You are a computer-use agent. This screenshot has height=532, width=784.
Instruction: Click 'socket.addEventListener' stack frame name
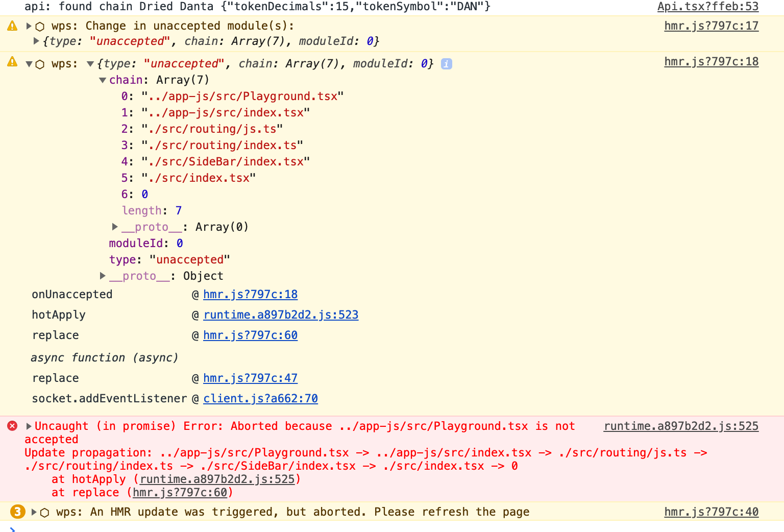coord(109,399)
